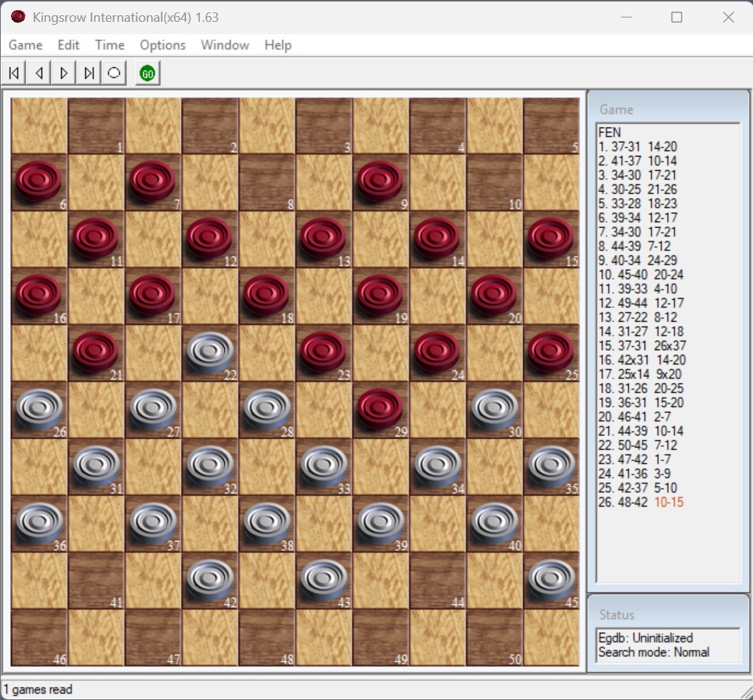Maximize the Kingsrow window
This screenshot has width=753, height=700.
tap(676, 17)
